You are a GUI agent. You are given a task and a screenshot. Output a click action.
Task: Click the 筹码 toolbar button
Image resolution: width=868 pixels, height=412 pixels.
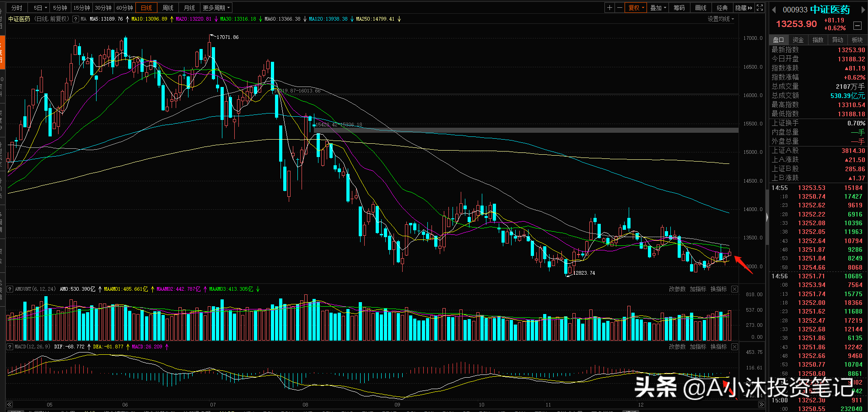point(679,8)
